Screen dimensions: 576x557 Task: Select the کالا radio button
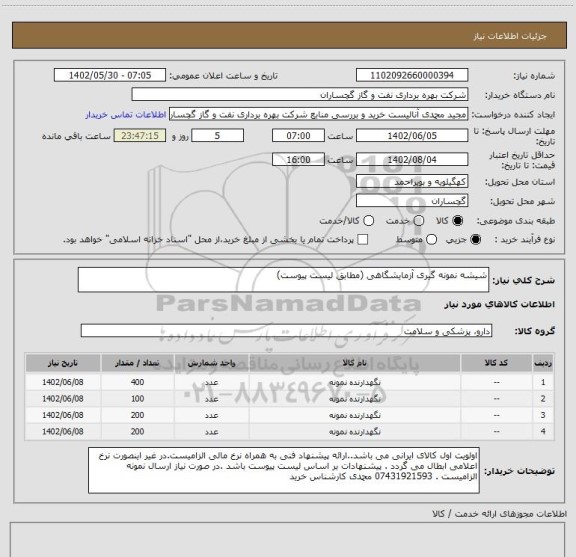(x=458, y=221)
